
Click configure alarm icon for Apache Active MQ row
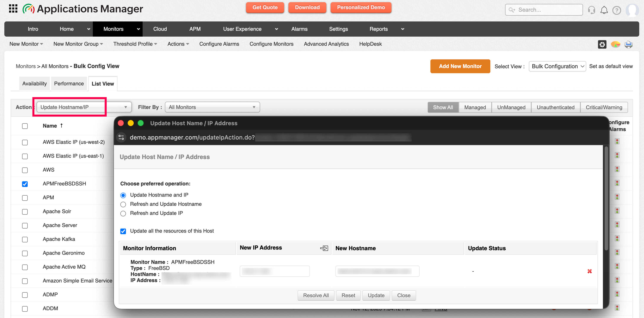[617, 266]
